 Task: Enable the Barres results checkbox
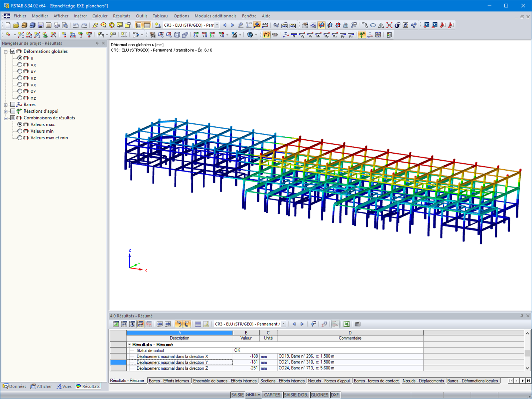pos(13,104)
